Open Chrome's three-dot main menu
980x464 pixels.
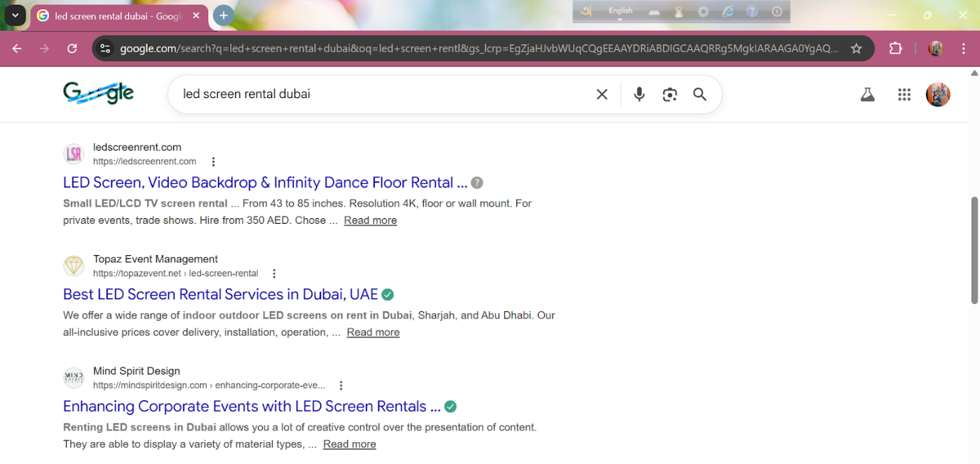tap(963, 48)
